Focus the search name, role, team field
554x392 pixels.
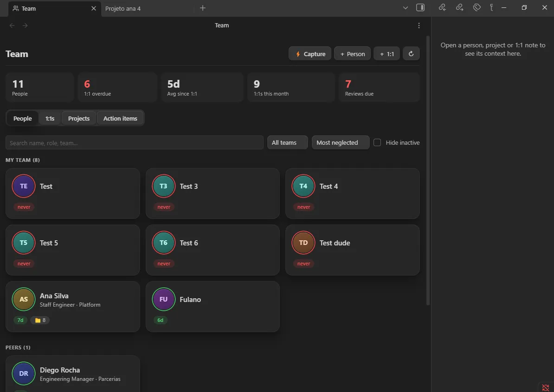134,143
